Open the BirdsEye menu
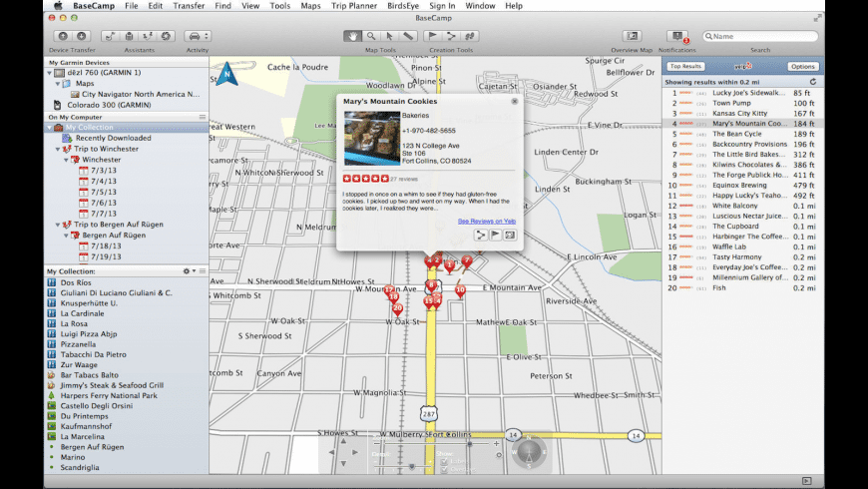This screenshot has width=868, height=489. (x=403, y=6)
